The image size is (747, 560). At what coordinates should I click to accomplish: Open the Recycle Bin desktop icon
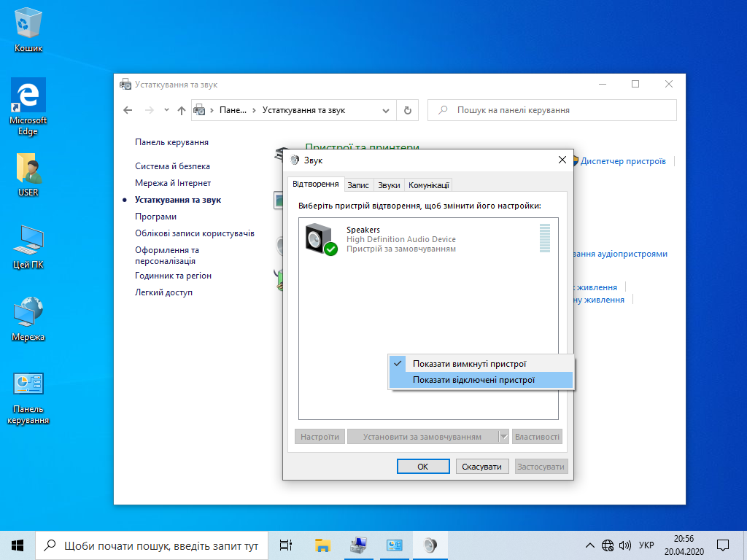[x=28, y=29]
